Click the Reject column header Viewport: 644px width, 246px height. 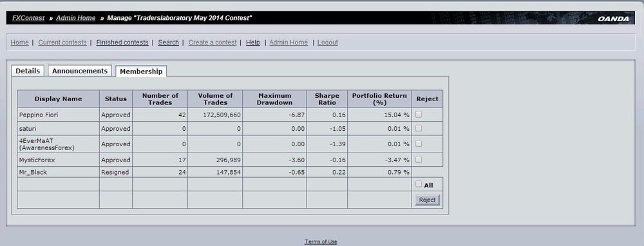pos(427,99)
